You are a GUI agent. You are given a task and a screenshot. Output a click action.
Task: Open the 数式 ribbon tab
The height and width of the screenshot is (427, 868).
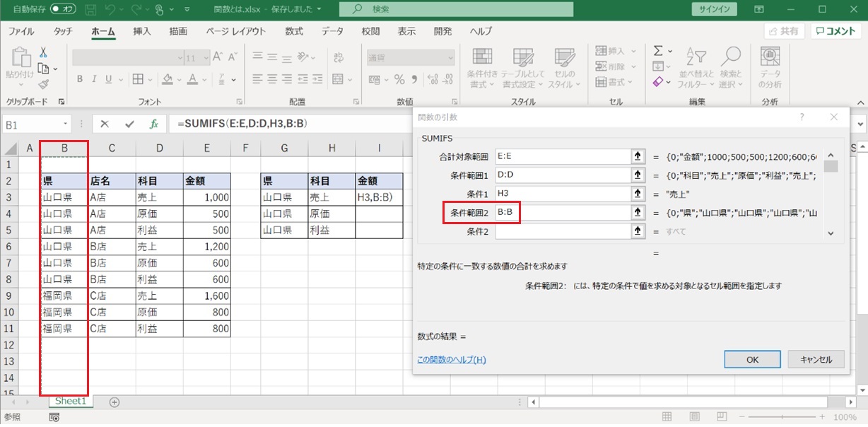pyautogui.click(x=294, y=32)
